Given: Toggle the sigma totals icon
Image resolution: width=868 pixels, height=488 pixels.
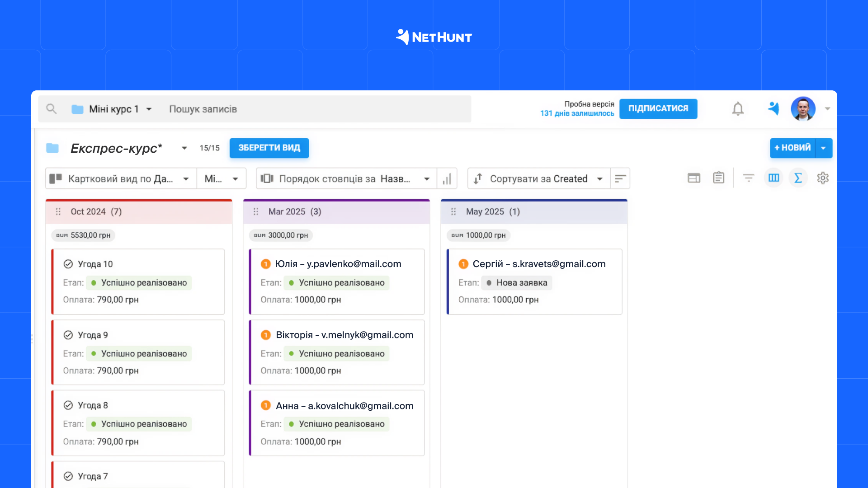Looking at the screenshot, I should pos(798,178).
